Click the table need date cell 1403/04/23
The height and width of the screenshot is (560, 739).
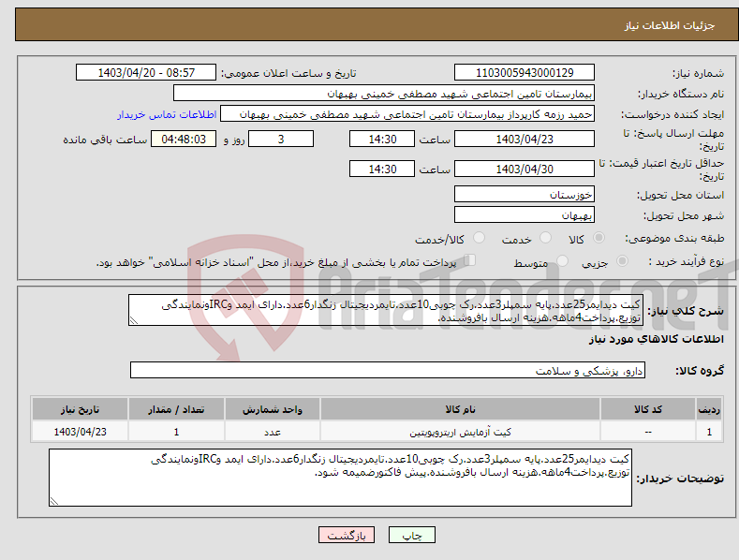pos(81,432)
